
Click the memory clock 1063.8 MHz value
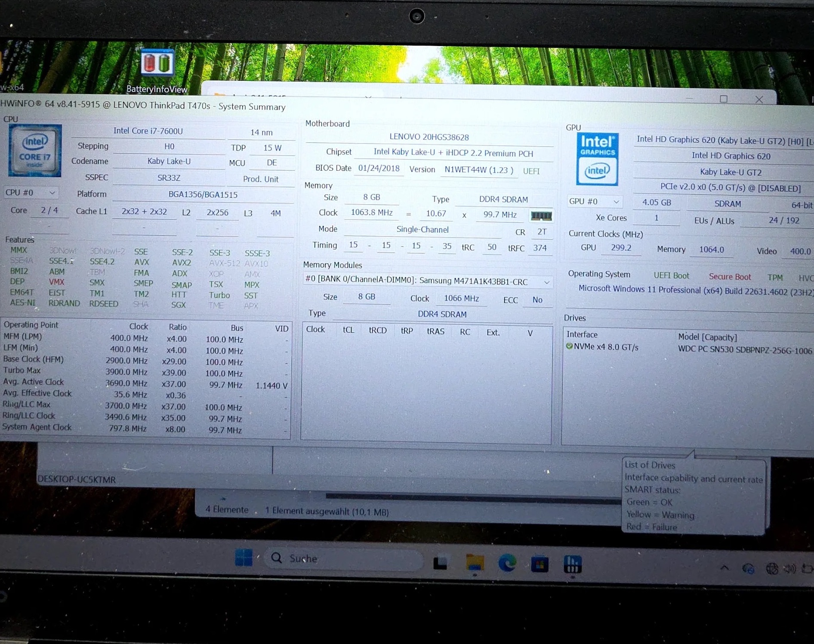372,213
